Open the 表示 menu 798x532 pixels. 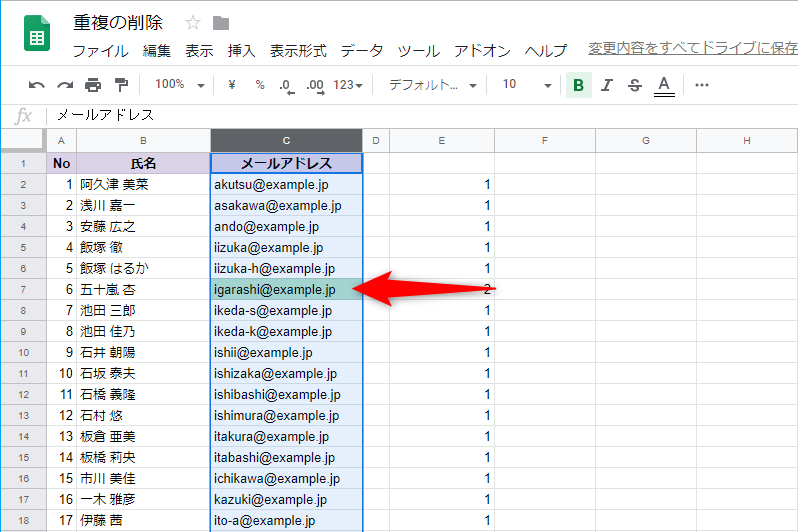199,51
